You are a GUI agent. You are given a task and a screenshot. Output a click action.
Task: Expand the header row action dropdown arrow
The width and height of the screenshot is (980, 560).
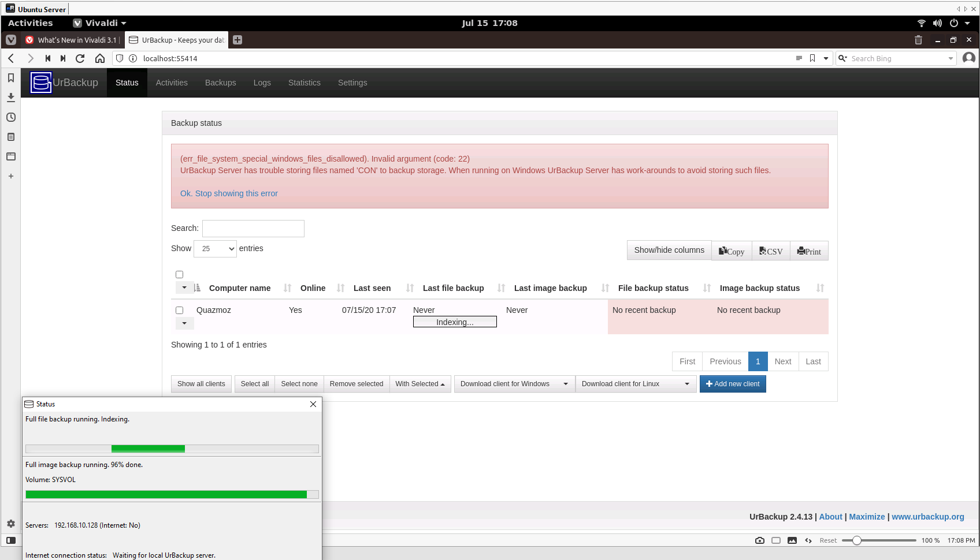[184, 288]
